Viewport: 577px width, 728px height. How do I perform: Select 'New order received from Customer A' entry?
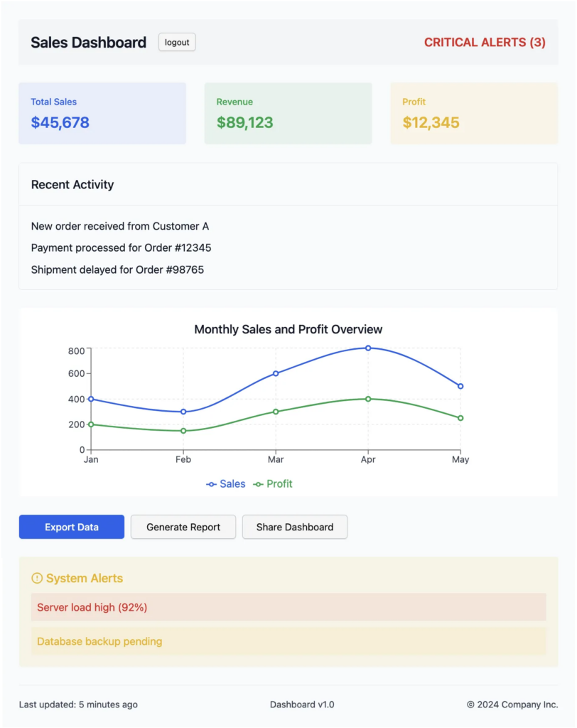click(118, 226)
